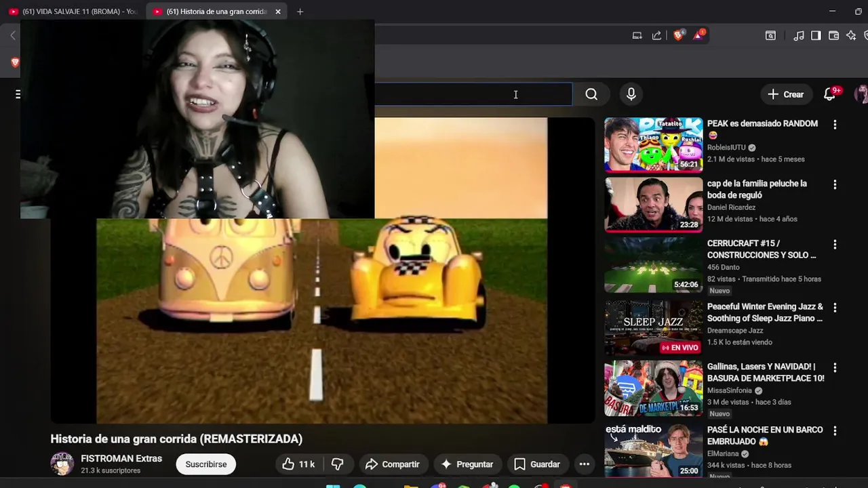This screenshot has height=488, width=868.
Task: Click the Crear button
Action: click(x=785, y=94)
